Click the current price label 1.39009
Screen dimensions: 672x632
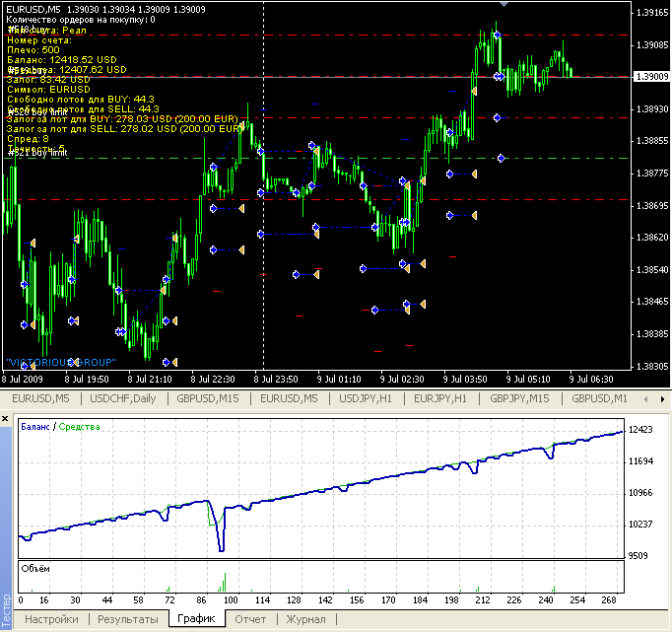pyautogui.click(x=651, y=76)
